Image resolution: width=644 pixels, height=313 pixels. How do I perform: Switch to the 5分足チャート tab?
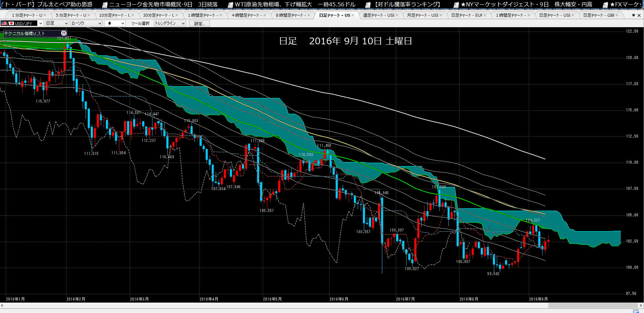point(71,15)
